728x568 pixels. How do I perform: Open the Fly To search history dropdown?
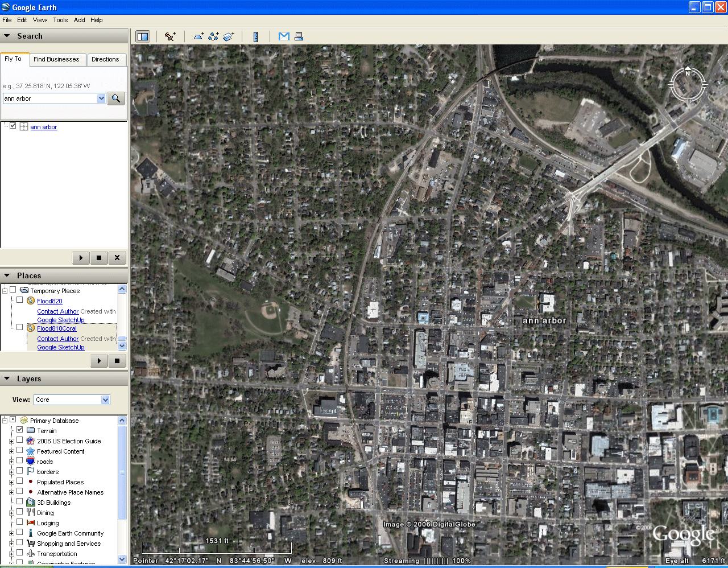coord(102,98)
